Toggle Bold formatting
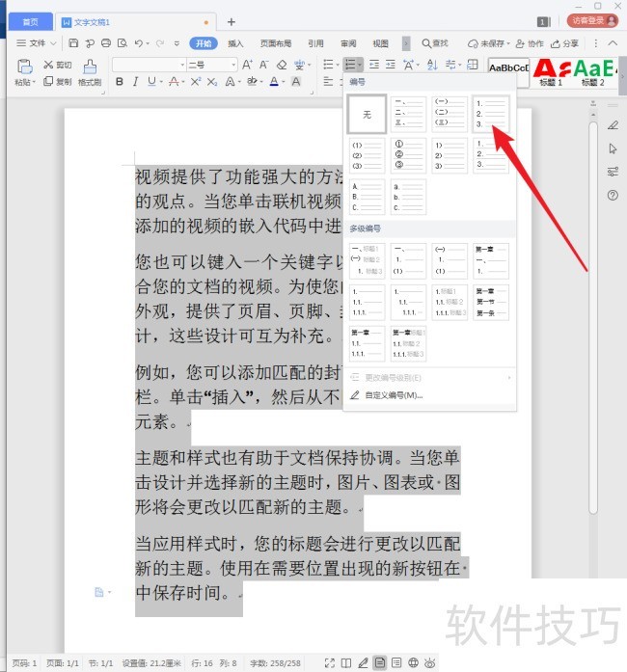The width and height of the screenshot is (627, 672). coord(120,81)
